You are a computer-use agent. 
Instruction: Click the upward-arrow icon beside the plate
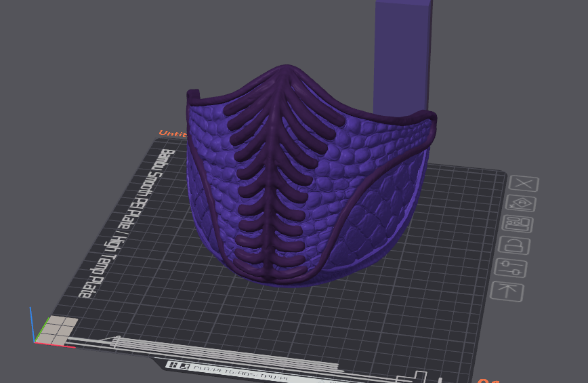(507, 291)
